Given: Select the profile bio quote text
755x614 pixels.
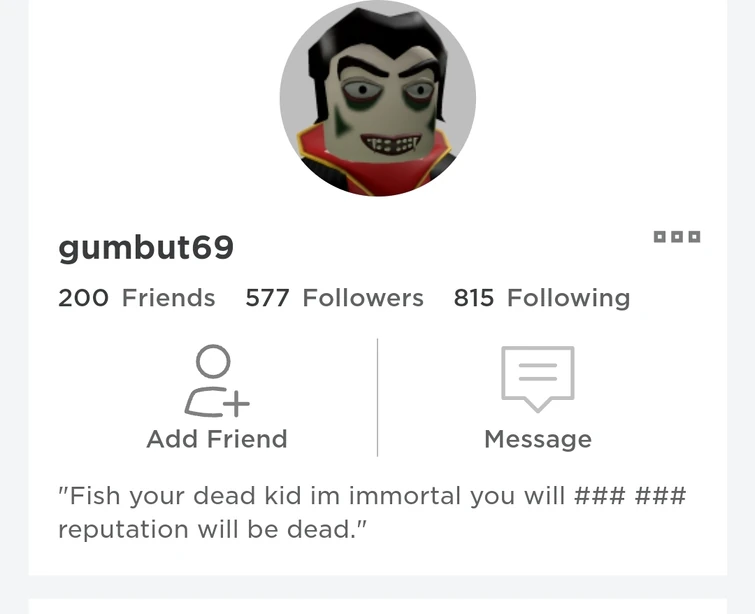Looking at the screenshot, I should pos(372,512).
